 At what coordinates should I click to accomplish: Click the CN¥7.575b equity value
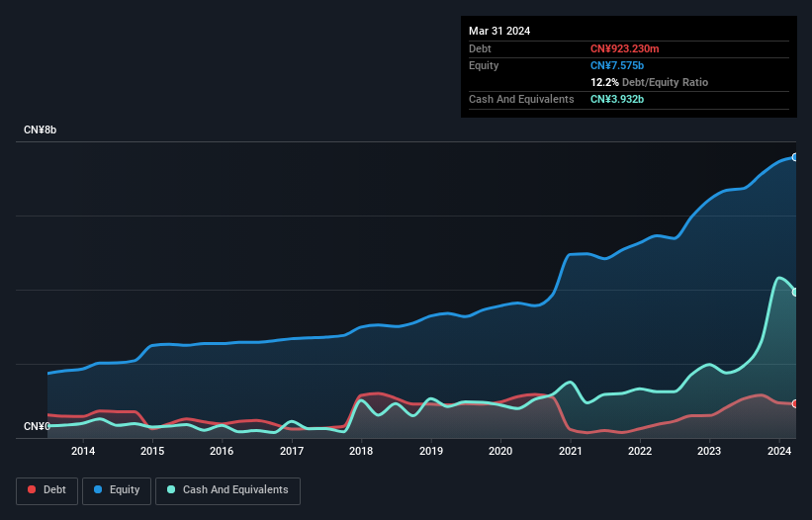[617, 65]
